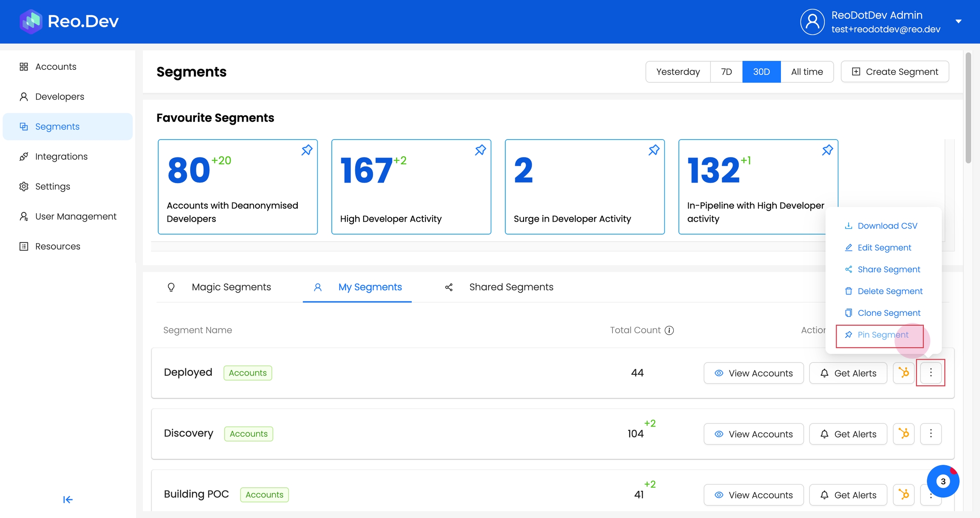Select the 7D time range

(726, 72)
